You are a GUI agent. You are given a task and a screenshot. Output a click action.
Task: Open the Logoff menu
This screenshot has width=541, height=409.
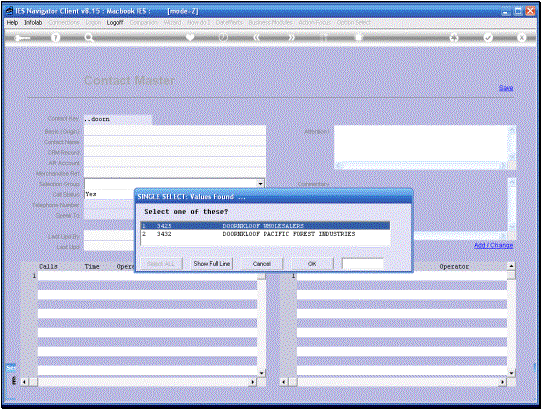pos(115,22)
